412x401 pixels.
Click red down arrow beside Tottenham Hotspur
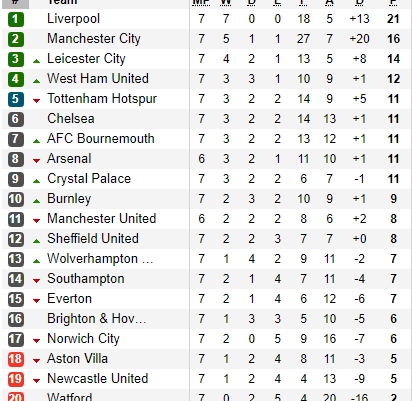pyautogui.click(x=37, y=101)
